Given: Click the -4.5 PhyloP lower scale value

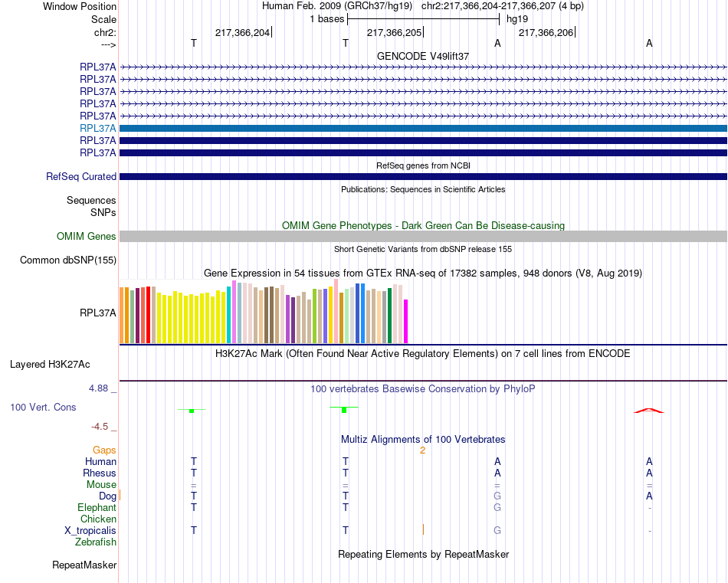Looking at the screenshot, I should 100,427.
